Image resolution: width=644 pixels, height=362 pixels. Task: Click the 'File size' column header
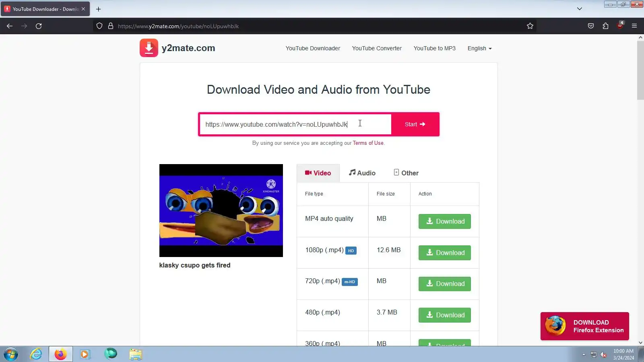point(386,194)
